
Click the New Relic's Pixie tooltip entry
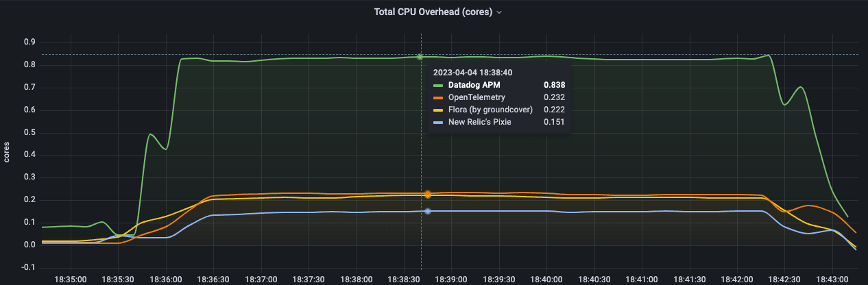point(499,122)
